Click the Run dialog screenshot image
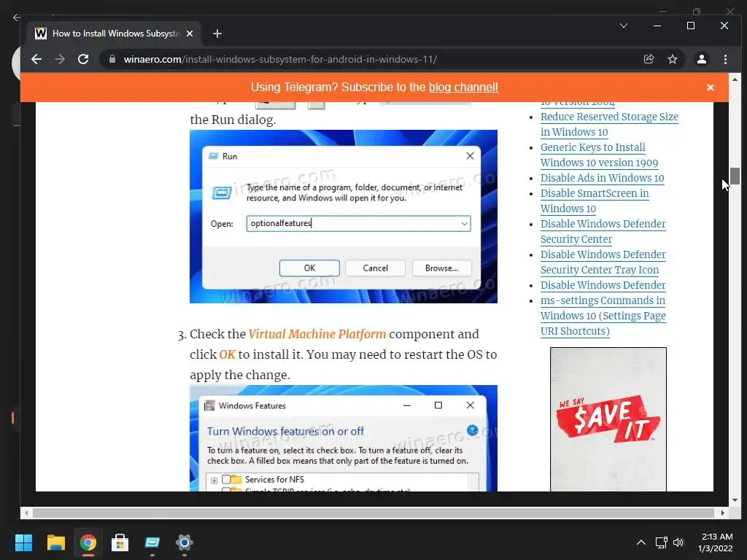The width and height of the screenshot is (747, 560). click(x=344, y=216)
